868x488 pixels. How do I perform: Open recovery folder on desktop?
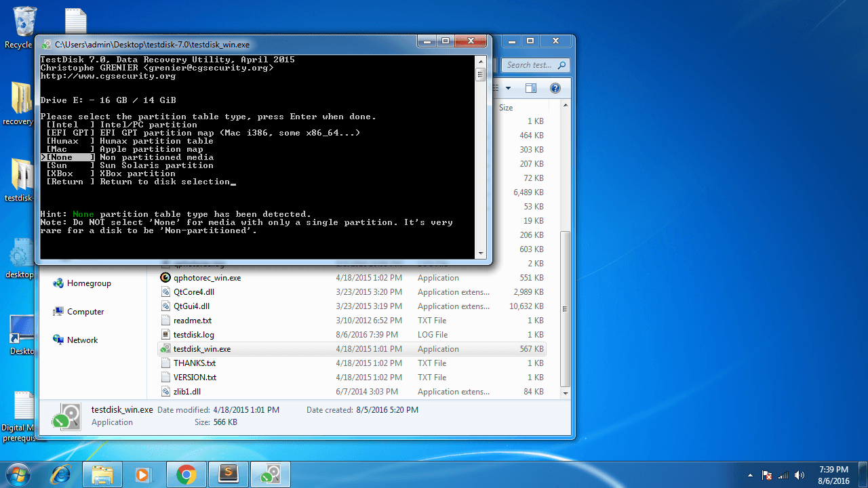coord(20,104)
